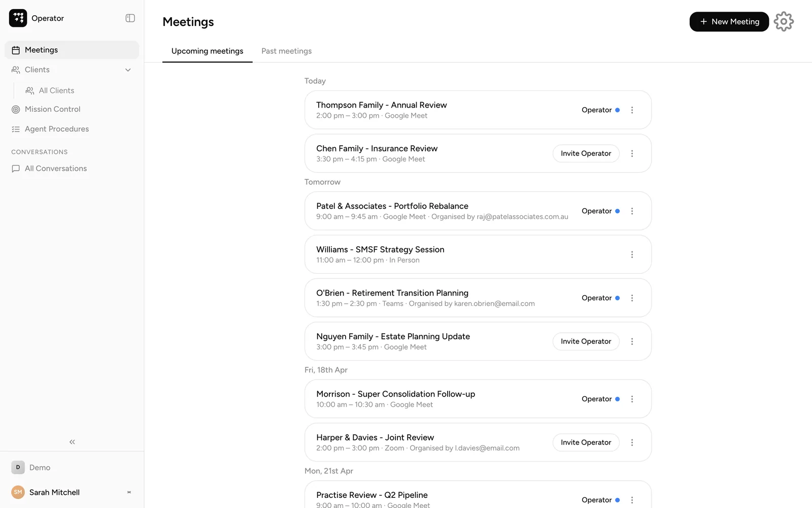Viewport: 812px width, 508px height.
Task: Select Upcoming meetings tab
Action: coord(207,51)
